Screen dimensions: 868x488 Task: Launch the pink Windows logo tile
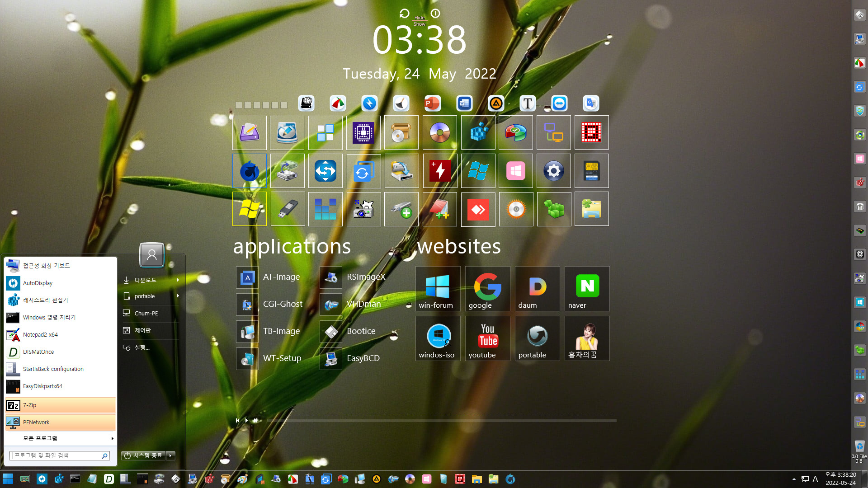point(516,171)
